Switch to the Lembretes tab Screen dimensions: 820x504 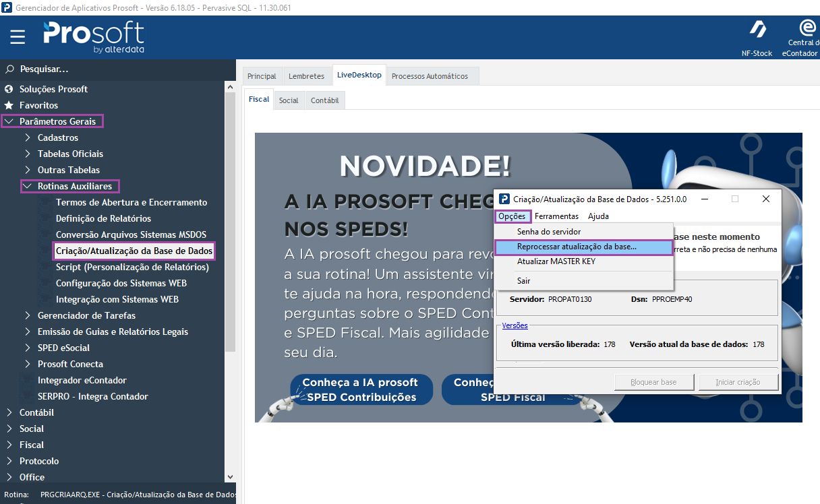[x=306, y=76]
